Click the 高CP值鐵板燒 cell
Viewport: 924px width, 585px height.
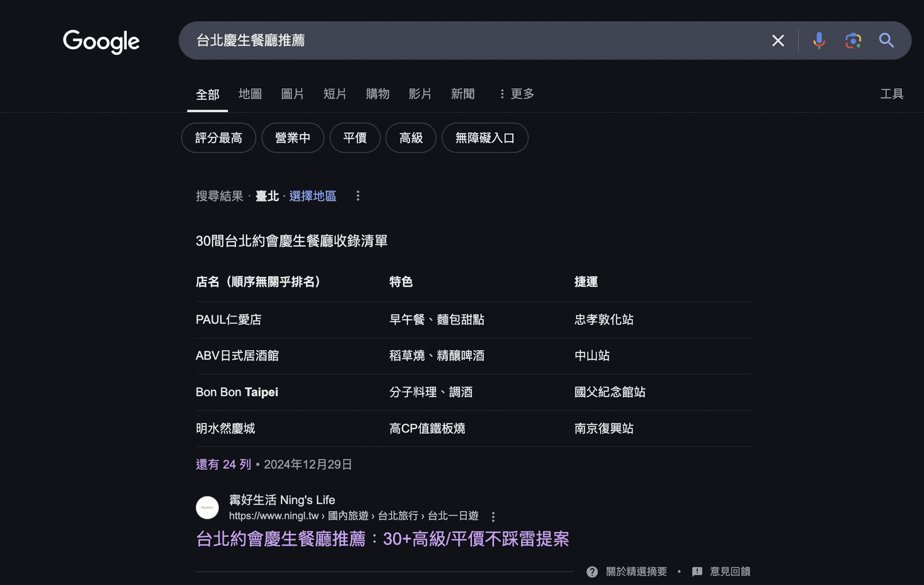click(428, 428)
